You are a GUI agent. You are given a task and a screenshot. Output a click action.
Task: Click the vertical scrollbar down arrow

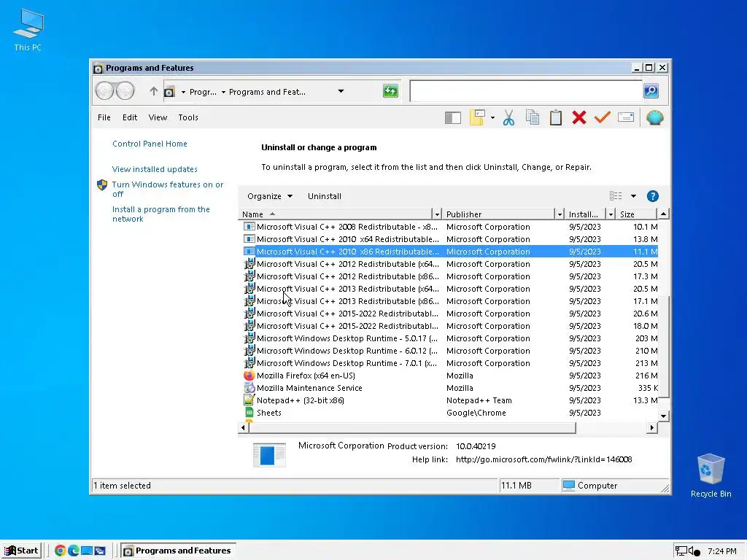663,416
